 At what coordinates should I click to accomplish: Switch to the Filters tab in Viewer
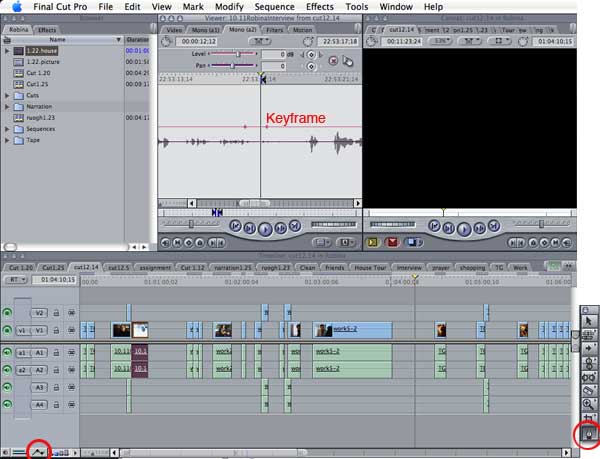pos(275,30)
